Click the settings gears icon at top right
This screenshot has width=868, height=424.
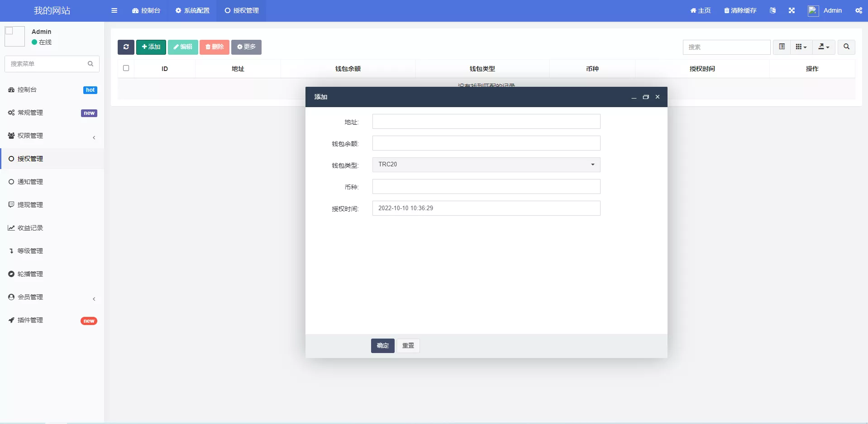click(x=858, y=10)
